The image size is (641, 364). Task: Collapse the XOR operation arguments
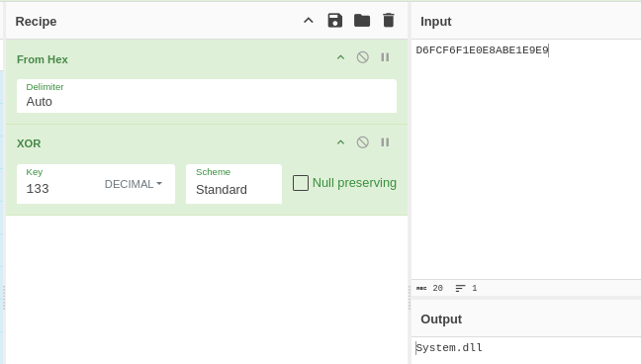pos(340,142)
